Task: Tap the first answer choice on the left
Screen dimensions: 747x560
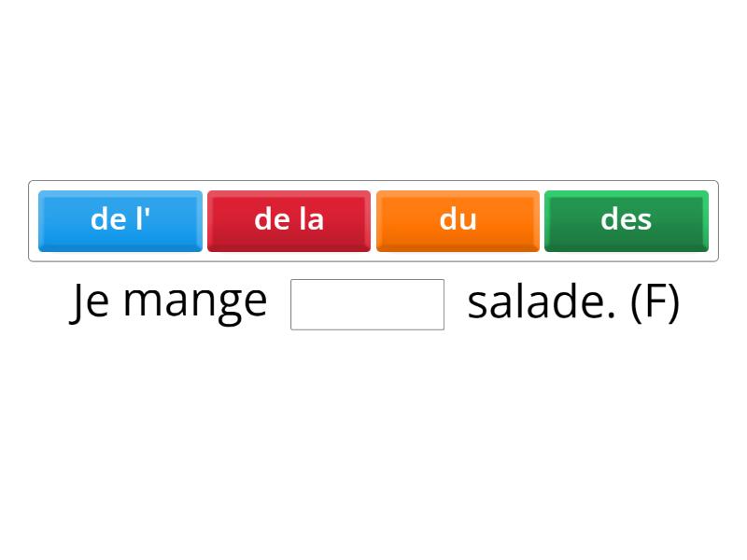Action: (120, 220)
